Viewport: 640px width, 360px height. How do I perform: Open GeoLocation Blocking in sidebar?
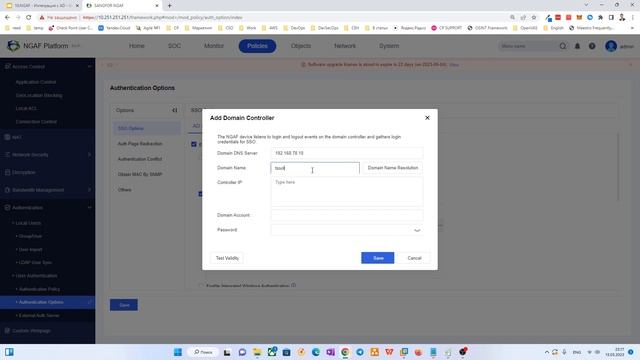coord(39,95)
